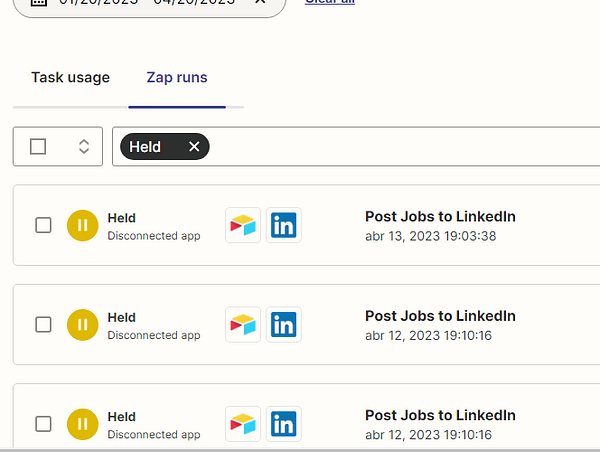Select the Zap runs tab

[x=177, y=78]
